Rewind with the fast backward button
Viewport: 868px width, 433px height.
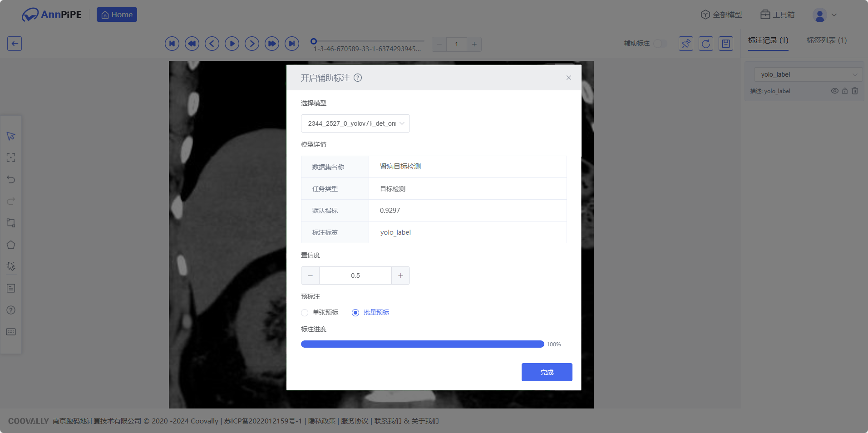[192, 44]
